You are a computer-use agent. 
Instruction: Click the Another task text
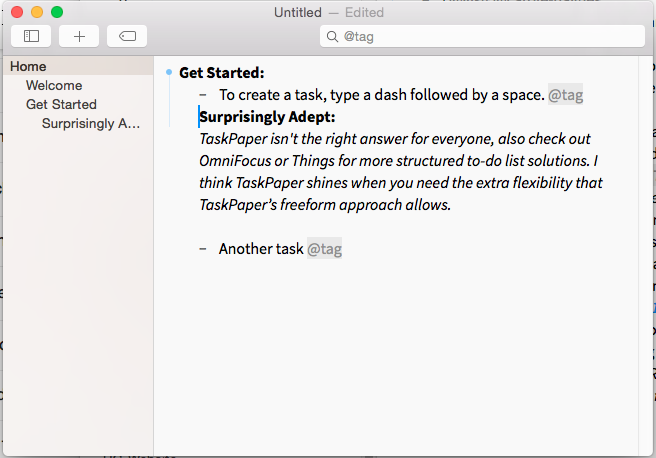pos(261,249)
